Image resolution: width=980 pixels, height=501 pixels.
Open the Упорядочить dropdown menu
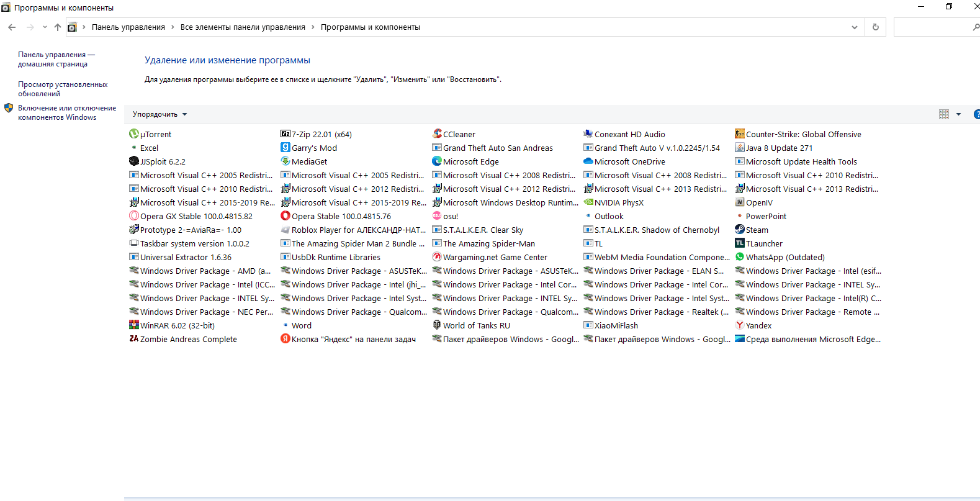point(160,114)
